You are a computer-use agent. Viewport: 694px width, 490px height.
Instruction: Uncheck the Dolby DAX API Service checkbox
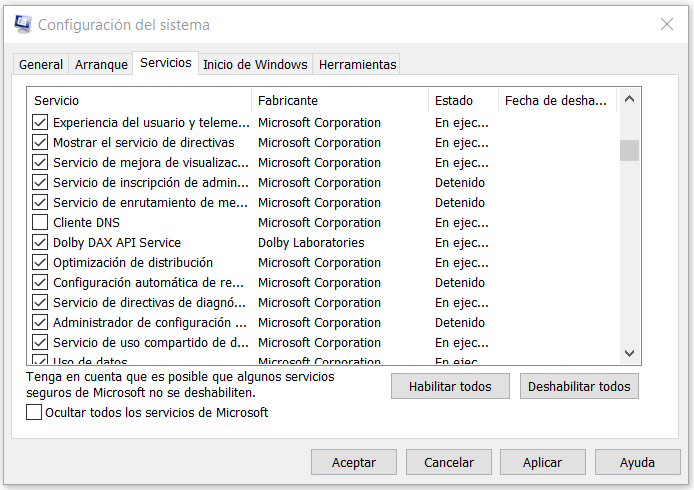[x=40, y=243]
